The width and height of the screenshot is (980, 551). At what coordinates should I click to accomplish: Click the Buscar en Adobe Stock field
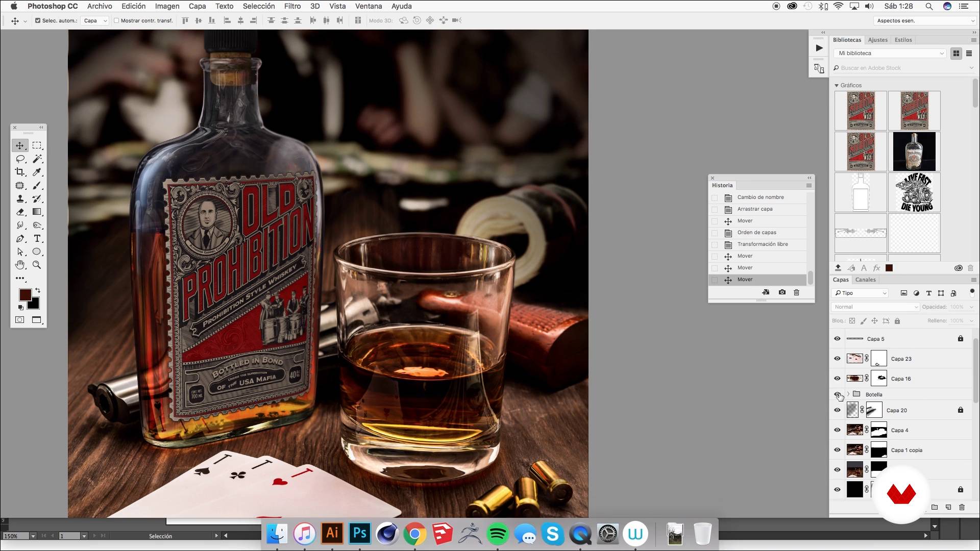coord(902,68)
